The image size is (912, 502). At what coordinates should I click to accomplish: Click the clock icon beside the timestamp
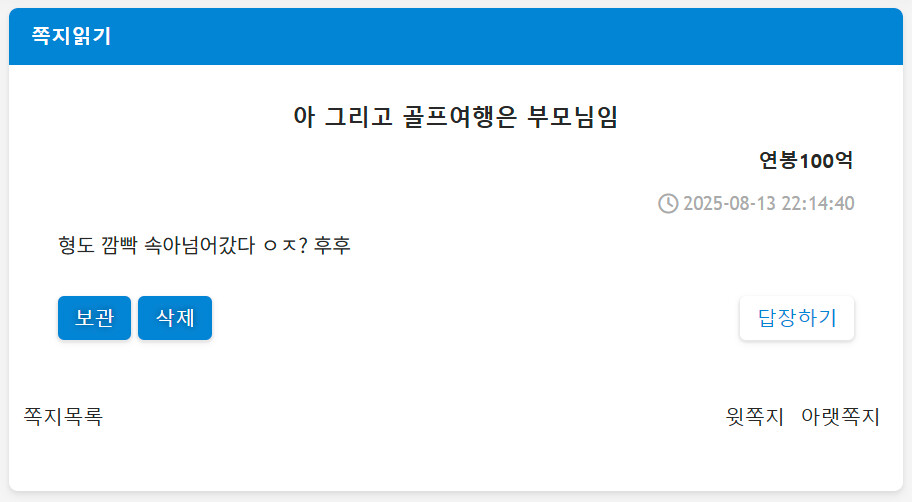(668, 203)
